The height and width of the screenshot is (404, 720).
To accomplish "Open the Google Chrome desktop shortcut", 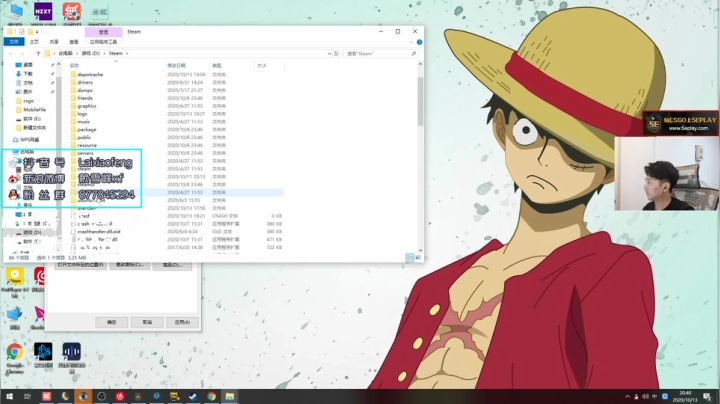I will pos(15,359).
